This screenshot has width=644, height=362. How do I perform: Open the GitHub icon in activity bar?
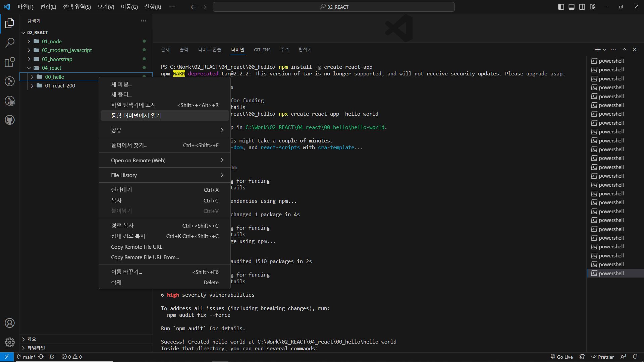10,120
